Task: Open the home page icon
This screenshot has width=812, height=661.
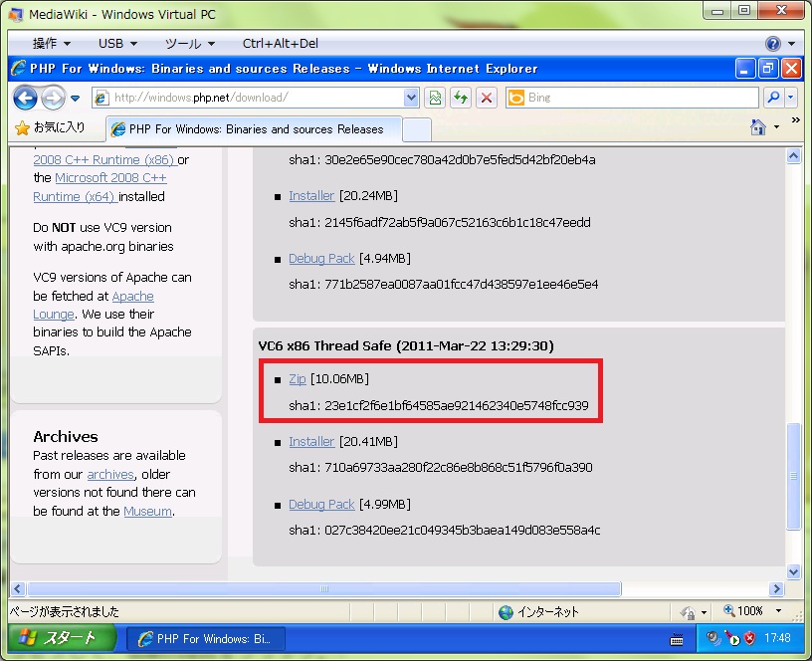Action: click(x=758, y=127)
